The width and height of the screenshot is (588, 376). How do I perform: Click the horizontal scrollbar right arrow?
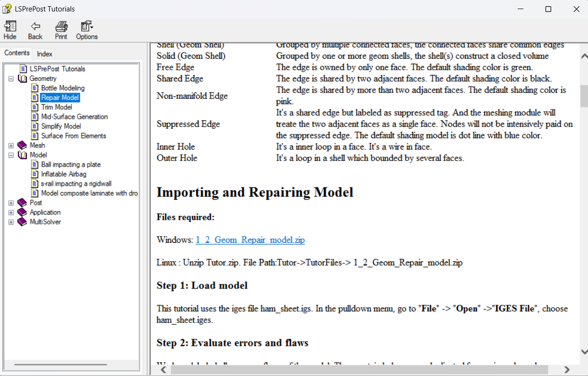tap(567, 369)
